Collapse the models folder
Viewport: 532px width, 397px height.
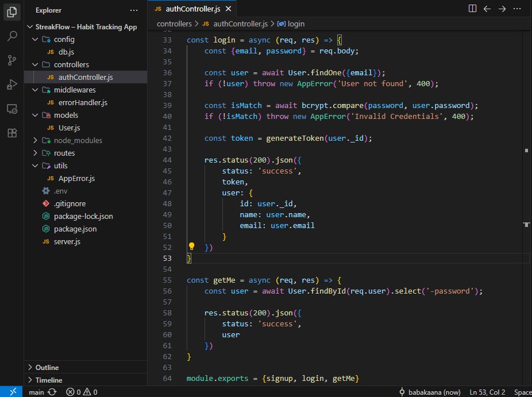click(x=35, y=115)
